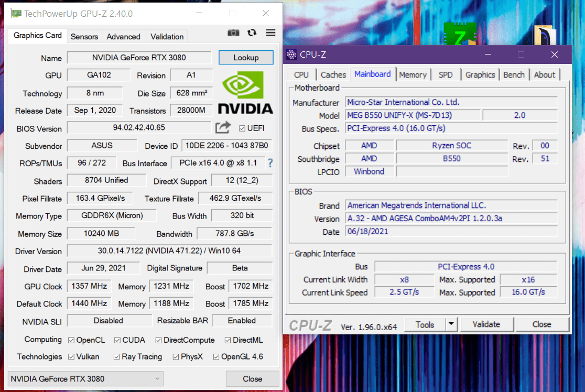The width and height of the screenshot is (585, 392).
Task: Click Current Link Speed 2.5 GT/s value
Action: click(x=405, y=292)
